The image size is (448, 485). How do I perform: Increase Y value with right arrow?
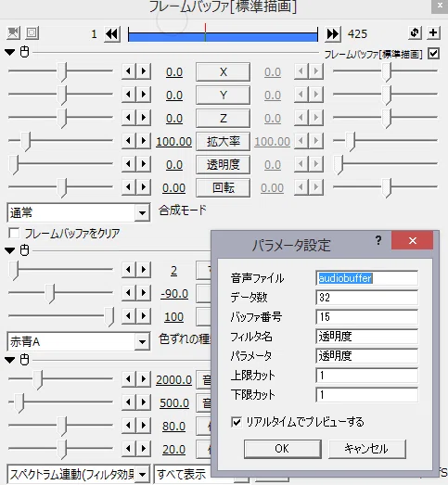[144, 95]
